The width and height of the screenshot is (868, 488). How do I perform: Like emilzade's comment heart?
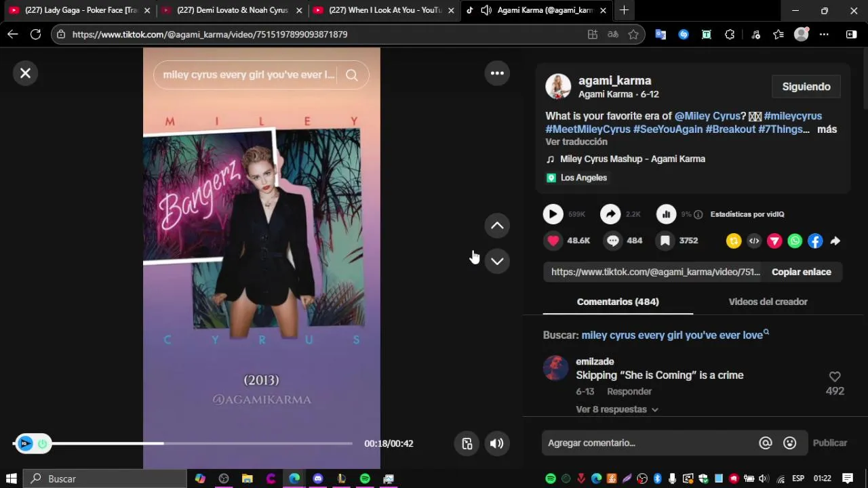click(x=835, y=377)
